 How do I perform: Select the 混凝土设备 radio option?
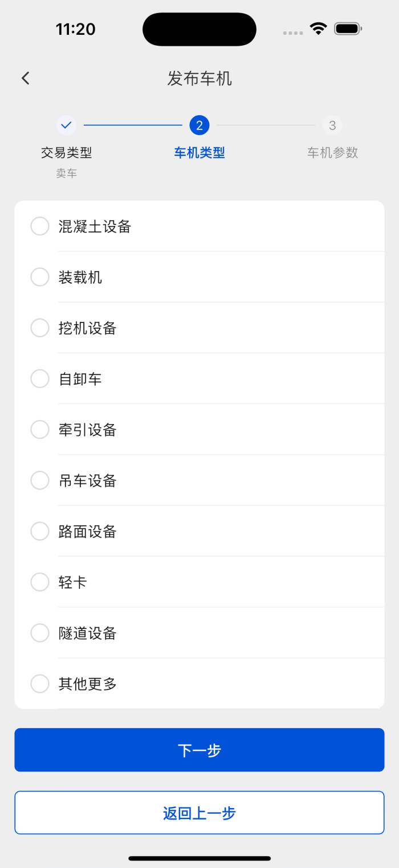point(40,226)
